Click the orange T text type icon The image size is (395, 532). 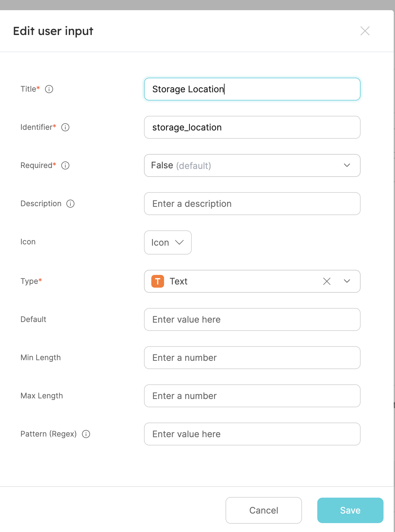tap(158, 281)
